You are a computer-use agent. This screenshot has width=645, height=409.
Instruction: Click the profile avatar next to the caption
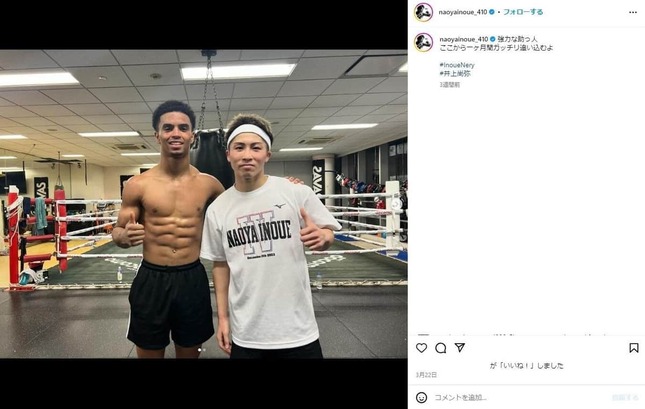tap(423, 42)
